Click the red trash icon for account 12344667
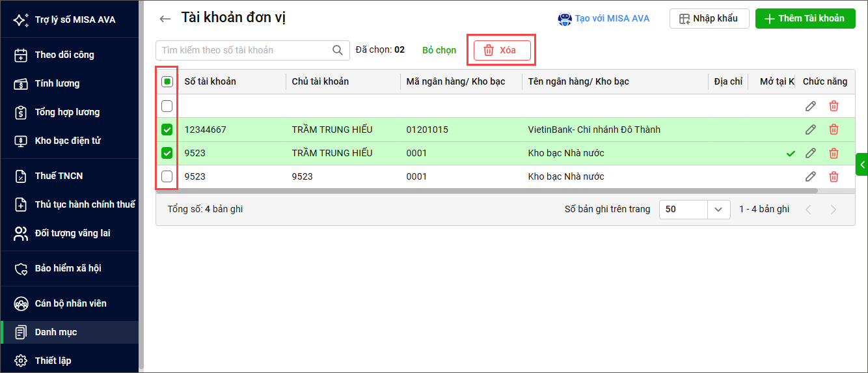The image size is (868, 373). coord(834,130)
